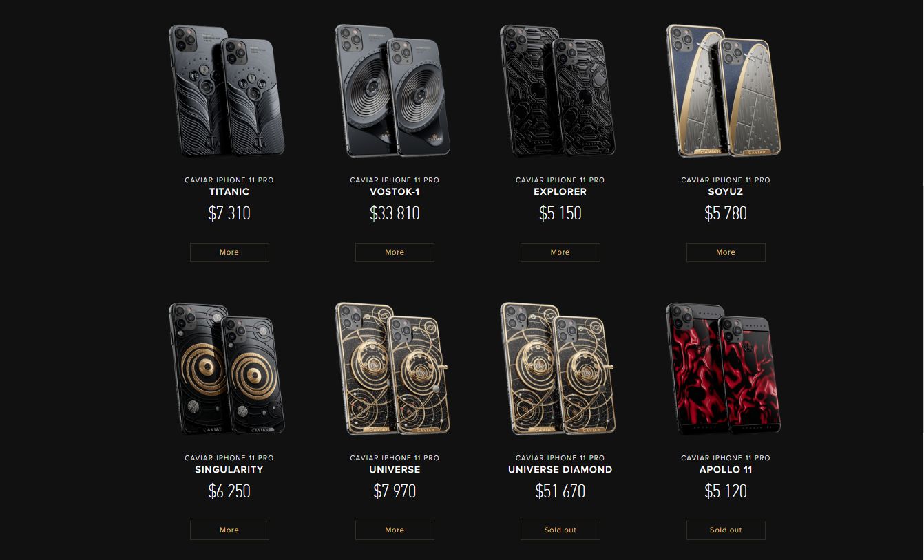Select the Universe Diamond product image
This screenshot has height=560, width=924.
558,369
